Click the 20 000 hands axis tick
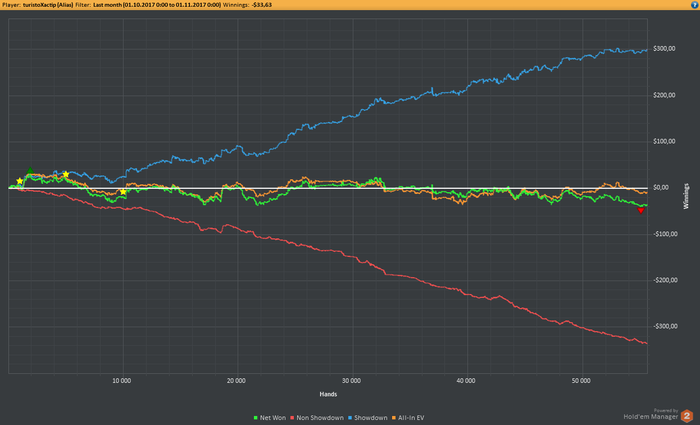The width and height of the screenshot is (700, 425). (x=236, y=381)
